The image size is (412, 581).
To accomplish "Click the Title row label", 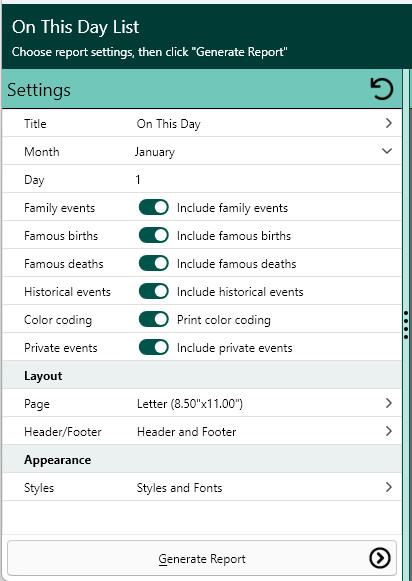I will coord(35,124).
